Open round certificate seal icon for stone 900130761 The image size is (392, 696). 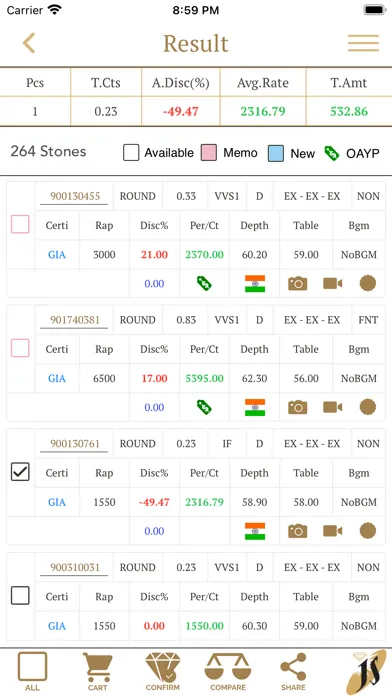pyautogui.click(x=368, y=531)
